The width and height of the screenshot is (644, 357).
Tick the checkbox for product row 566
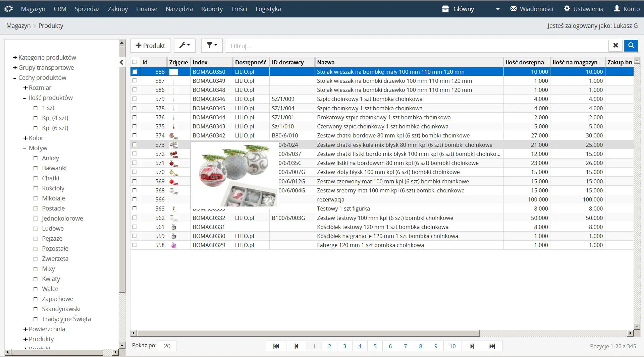point(135,199)
